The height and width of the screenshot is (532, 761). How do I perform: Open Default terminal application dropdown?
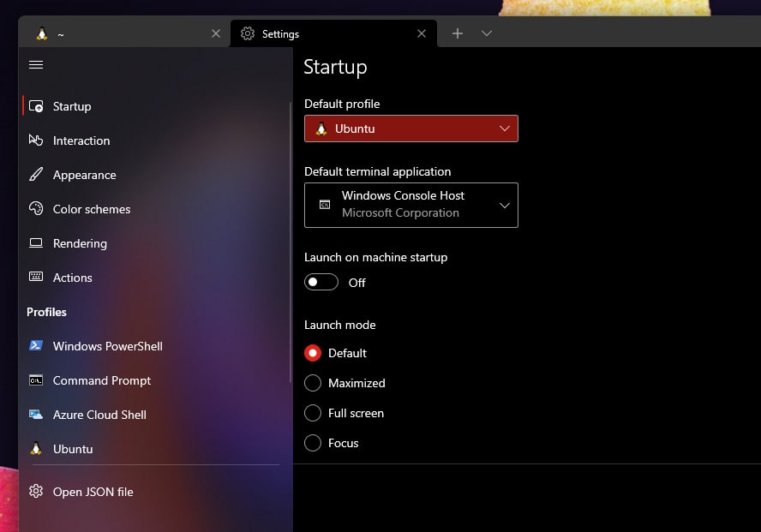coord(411,205)
